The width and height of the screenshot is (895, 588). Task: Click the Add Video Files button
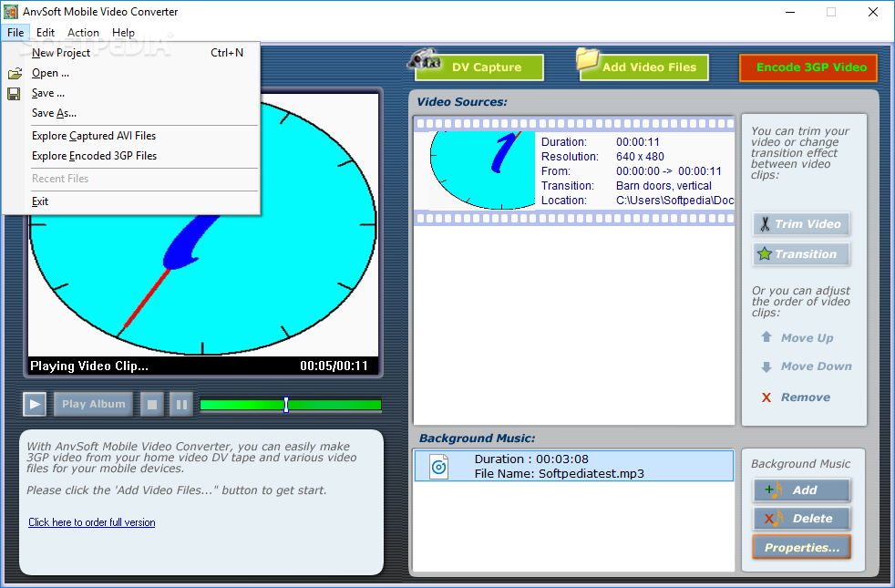(x=644, y=67)
